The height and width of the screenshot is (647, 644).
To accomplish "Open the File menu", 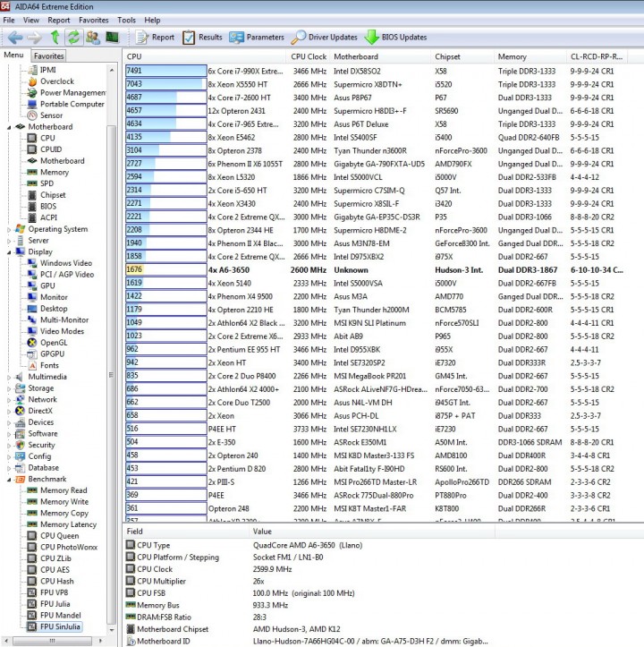I will 9,21.
